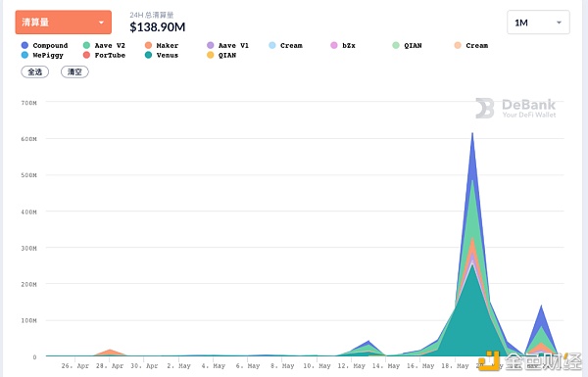
Task: Click the light green QIAN legend dot
Action: pos(396,45)
